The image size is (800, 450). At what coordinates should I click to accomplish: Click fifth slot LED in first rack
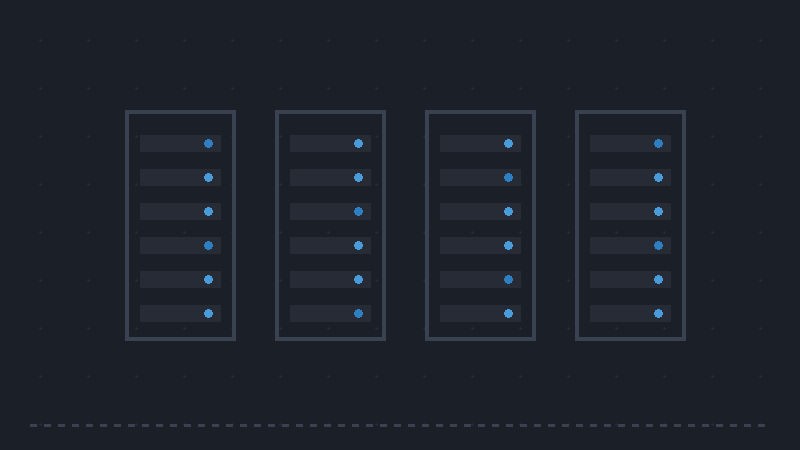coord(209,280)
